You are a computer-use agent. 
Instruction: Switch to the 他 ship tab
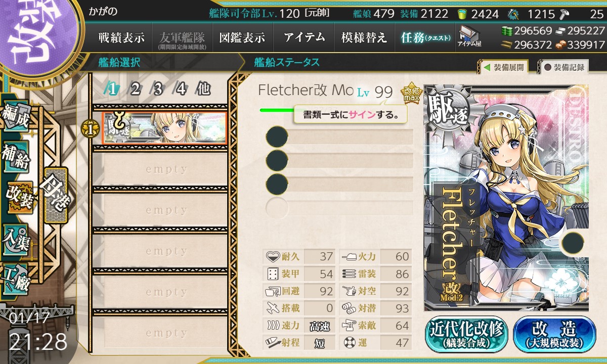pyautogui.click(x=203, y=89)
